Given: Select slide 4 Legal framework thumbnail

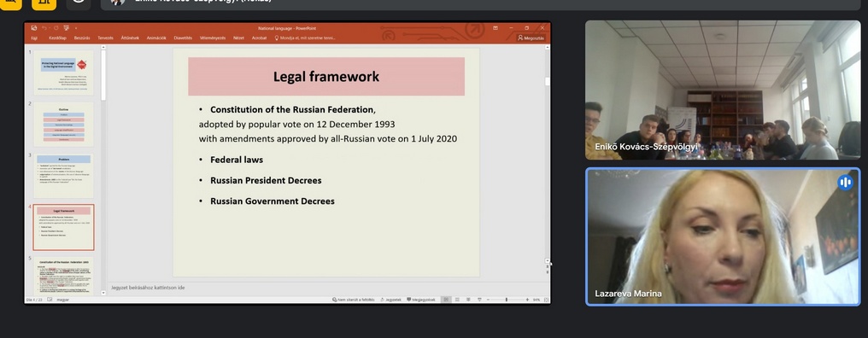Looking at the screenshot, I should point(64,227).
